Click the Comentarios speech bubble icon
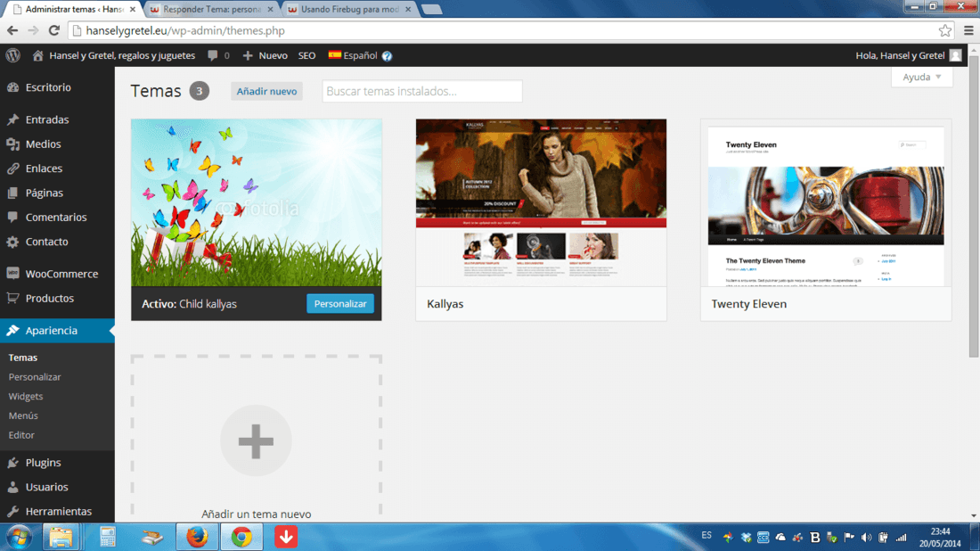The width and height of the screenshot is (980, 551). (x=12, y=217)
